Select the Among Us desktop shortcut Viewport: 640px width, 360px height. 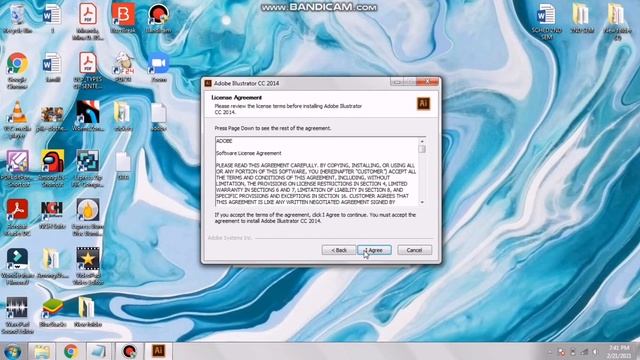point(52,168)
